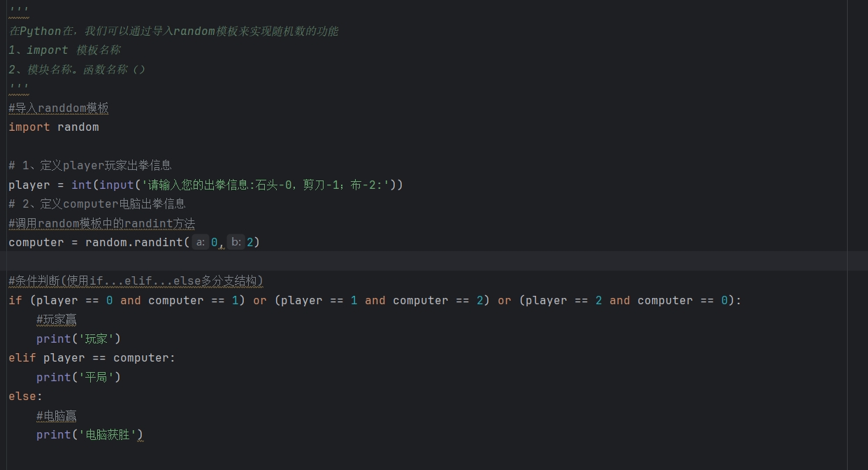Click the condition 'player == 1 and computer == 2'
Viewport: 868px width, 470px height.
coord(382,300)
